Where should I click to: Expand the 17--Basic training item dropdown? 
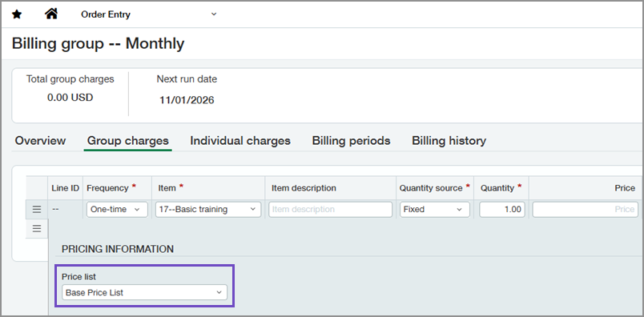click(208, 210)
